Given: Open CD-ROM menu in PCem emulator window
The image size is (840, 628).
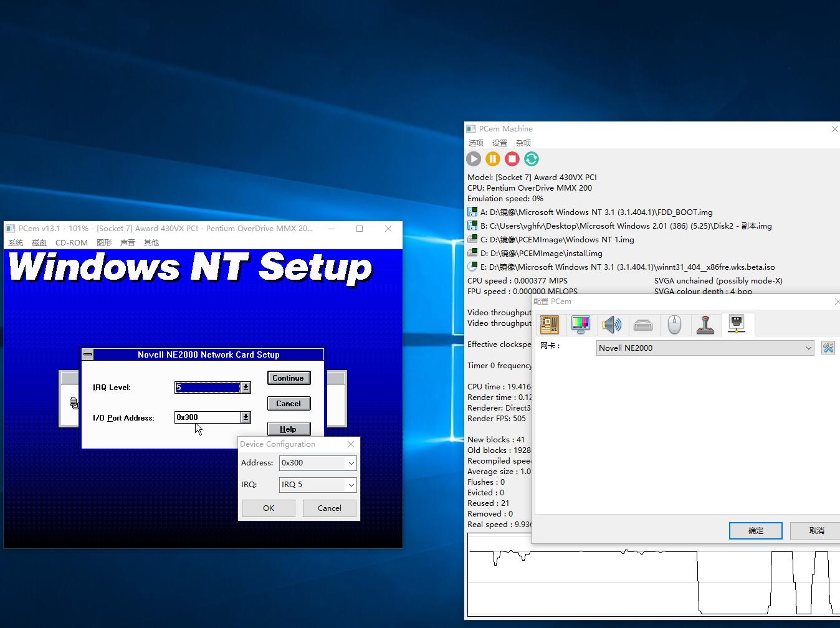Looking at the screenshot, I should [x=72, y=242].
